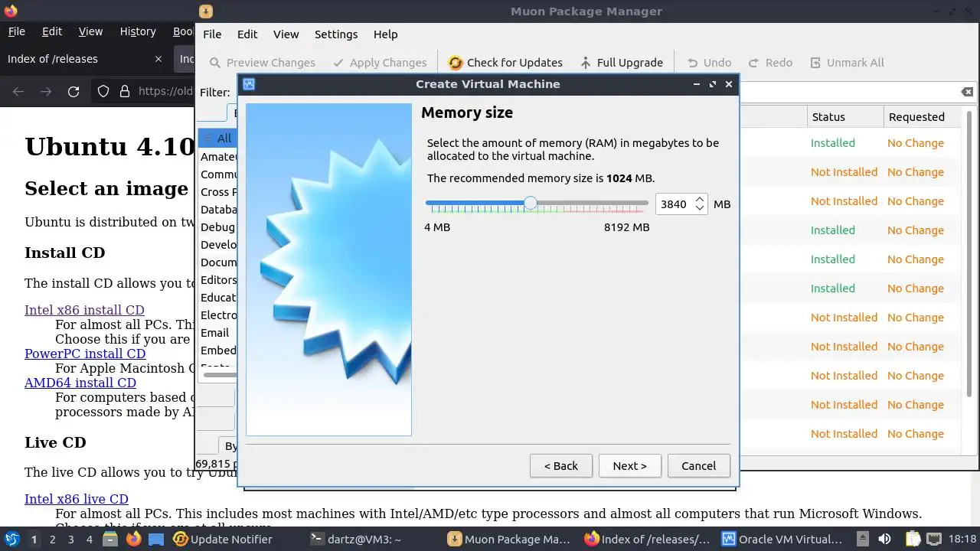980x551 pixels.
Task: Open Muon's File menu
Action: pyautogui.click(x=212, y=34)
